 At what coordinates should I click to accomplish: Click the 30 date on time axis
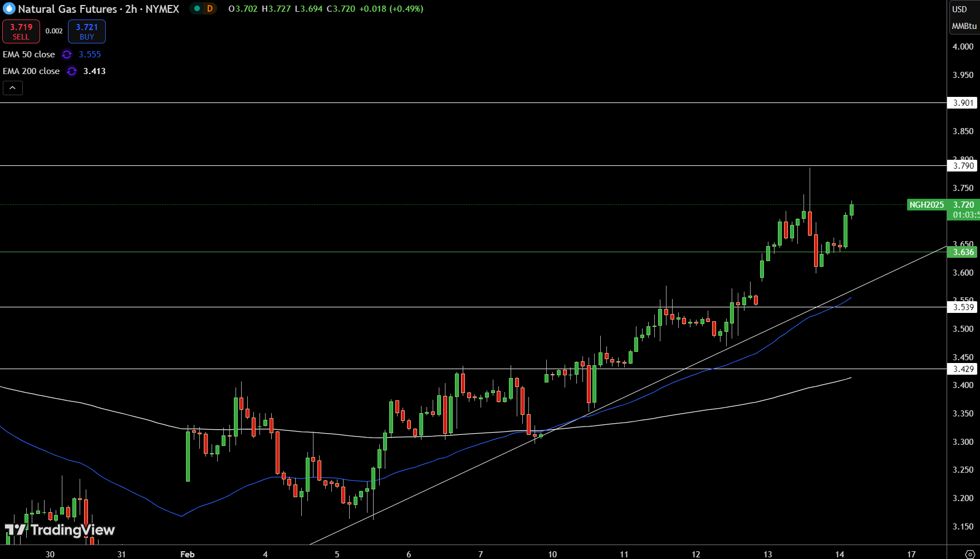point(50,554)
